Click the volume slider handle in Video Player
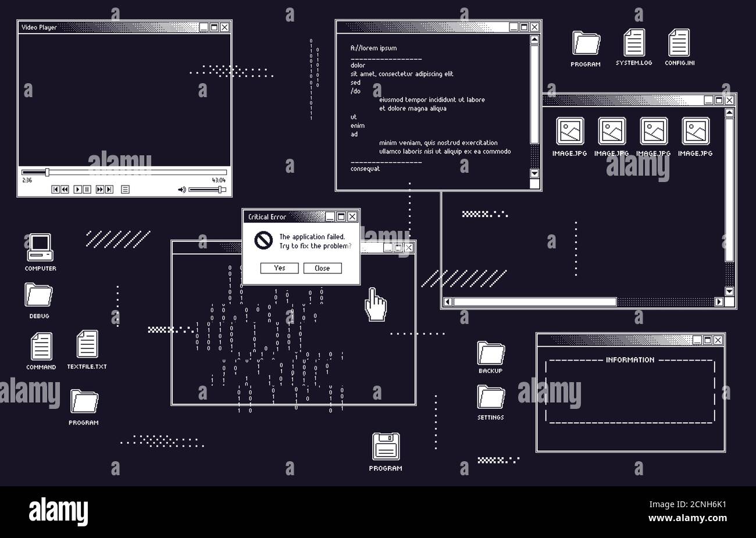 click(x=221, y=190)
